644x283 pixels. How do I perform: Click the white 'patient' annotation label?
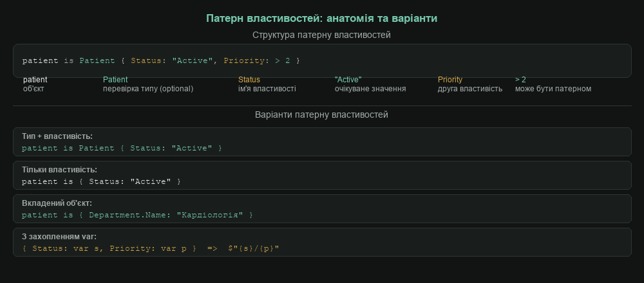click(35, 80)
